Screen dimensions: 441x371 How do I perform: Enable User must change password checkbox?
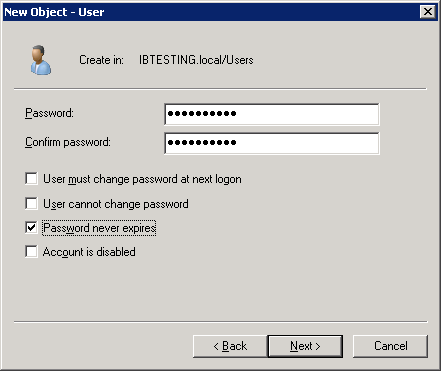31,179
